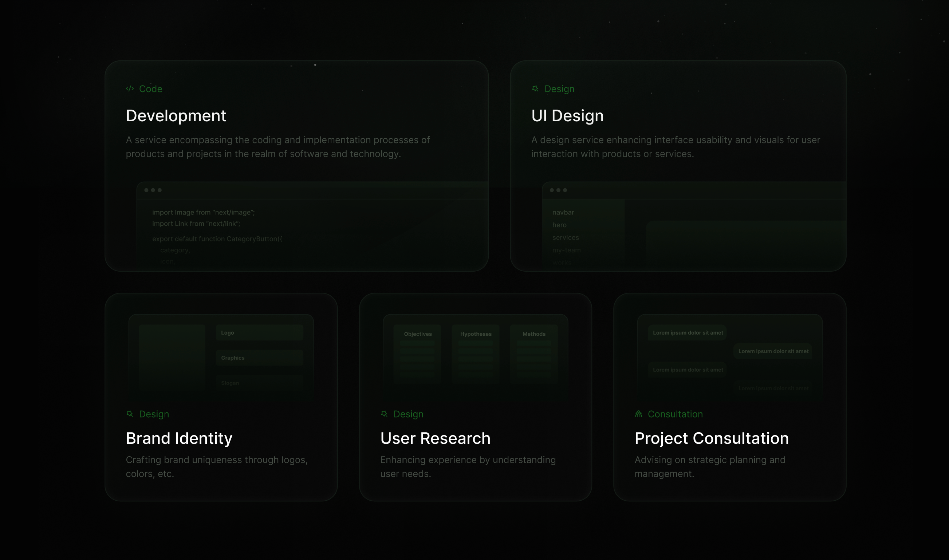949x560 pixels.
Task: Switch to the Hypotheses column in User Research
Action: 476,334
